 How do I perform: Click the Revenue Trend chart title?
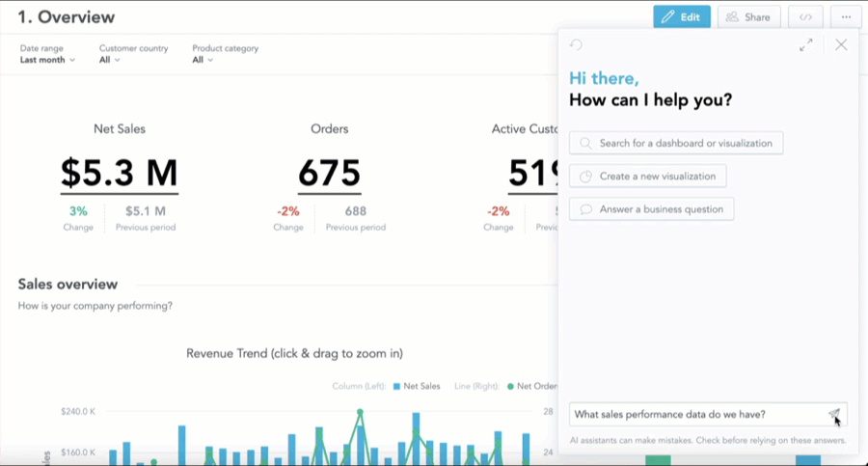click(x=294, y=353)
